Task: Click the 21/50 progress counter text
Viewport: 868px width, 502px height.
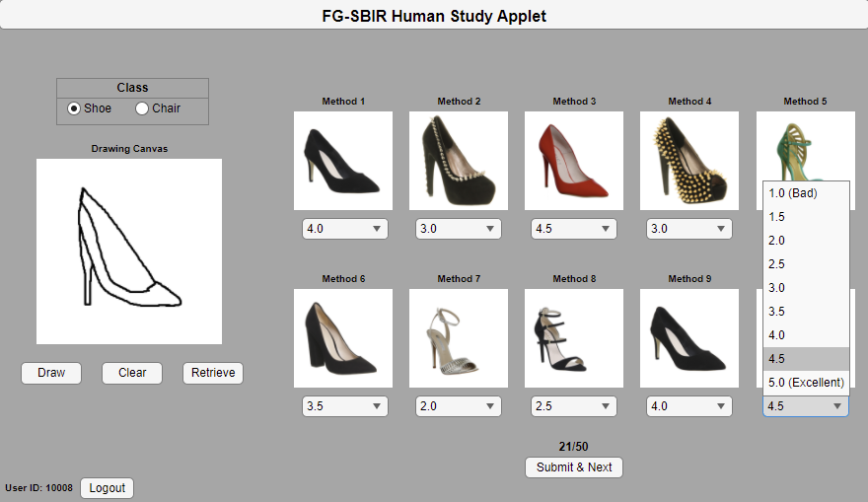Action: 573,447
